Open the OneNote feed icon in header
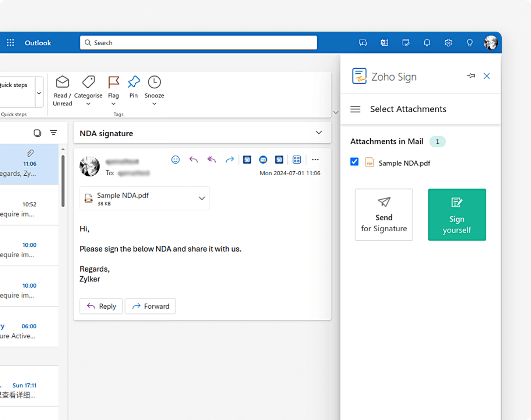 click(x=384, y=43)
